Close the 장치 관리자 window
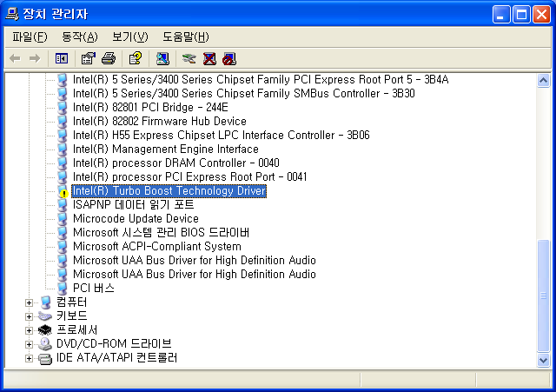This screenshot has width=556, height=392. [541, 15]
